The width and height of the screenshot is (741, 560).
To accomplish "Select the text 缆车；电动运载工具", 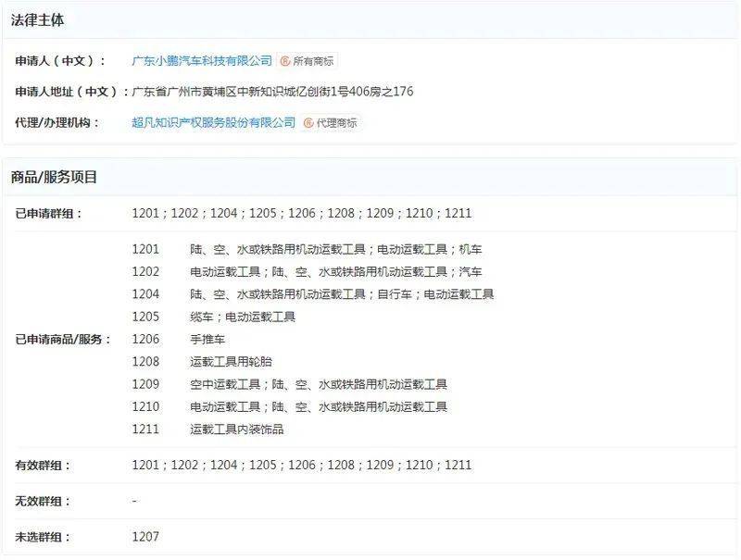I will tap(243, 317).
